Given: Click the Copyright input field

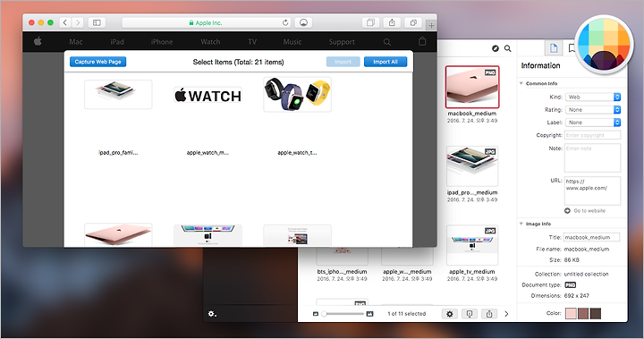Looking at the screenshot, I should tap(592, 135).
